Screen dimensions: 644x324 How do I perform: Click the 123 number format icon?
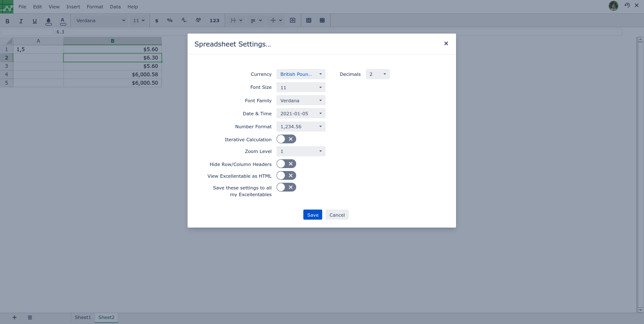pyautogui.click(x=214, y=21)
